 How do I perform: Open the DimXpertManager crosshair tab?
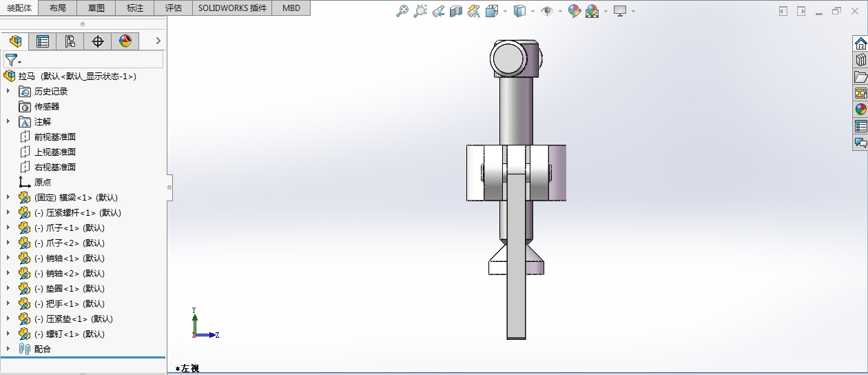pos(98,41)
